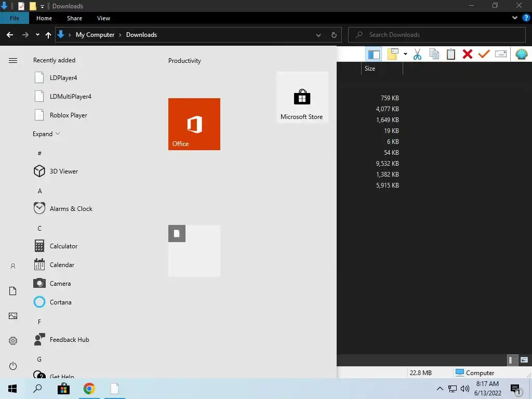This screenshot has height=399, width=532.
Task: Launch Roblox Player from Recently added
Action: 61,115
